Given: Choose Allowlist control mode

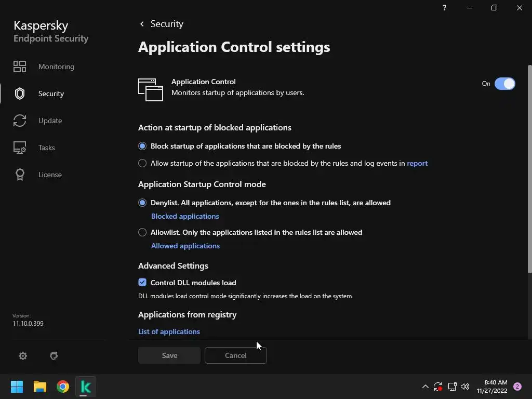Looking at the screenshot, I should click(x=142, y=232).
